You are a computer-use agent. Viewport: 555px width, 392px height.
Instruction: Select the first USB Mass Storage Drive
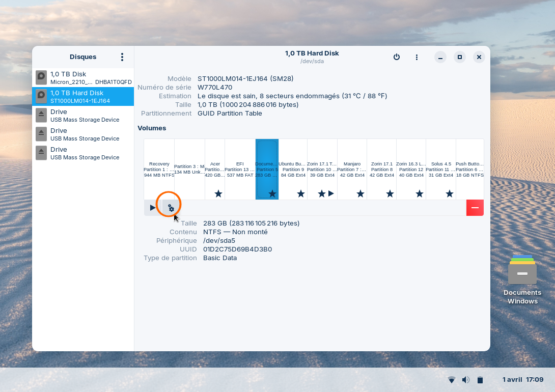pos(83,116)
